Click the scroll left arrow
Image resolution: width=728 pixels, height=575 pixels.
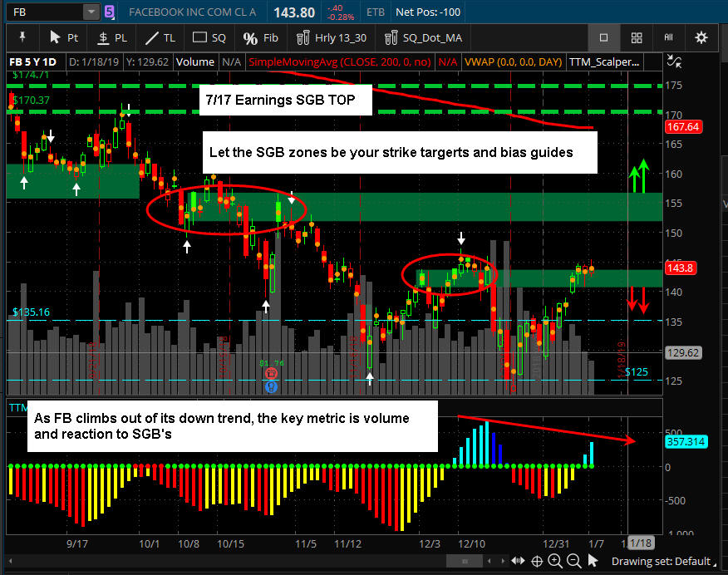pos(489,561)
